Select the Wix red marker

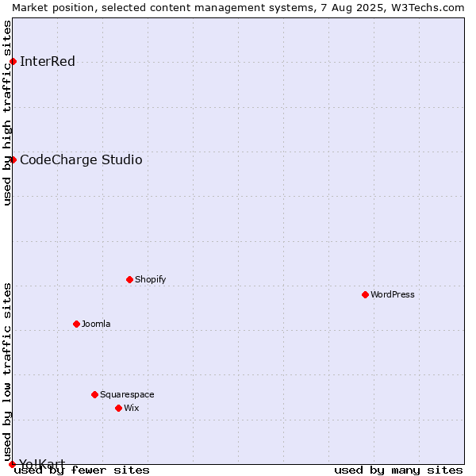coord(119,409)
